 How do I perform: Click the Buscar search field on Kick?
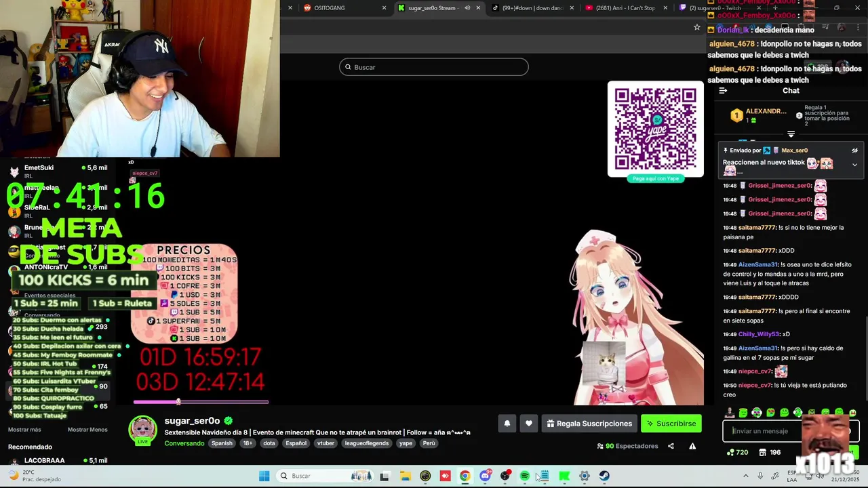tap(434, 67)
